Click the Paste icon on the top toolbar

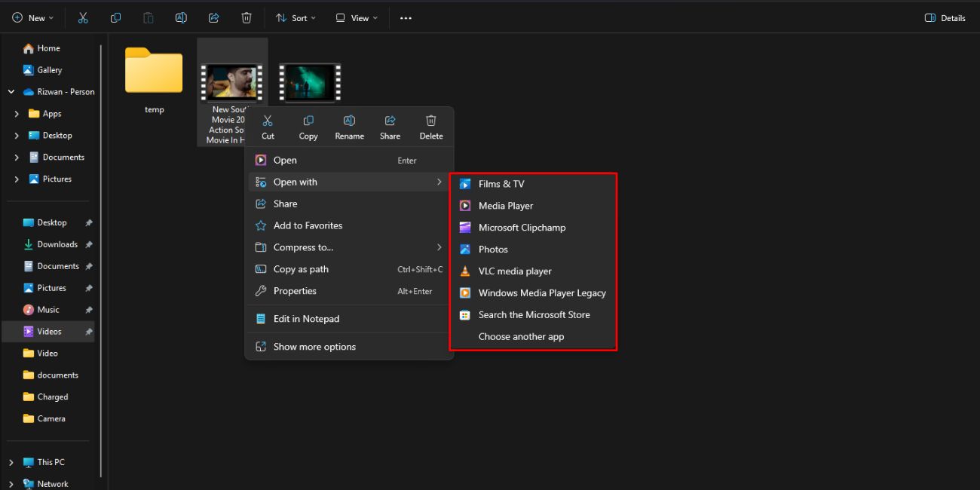tap(148, 17)
